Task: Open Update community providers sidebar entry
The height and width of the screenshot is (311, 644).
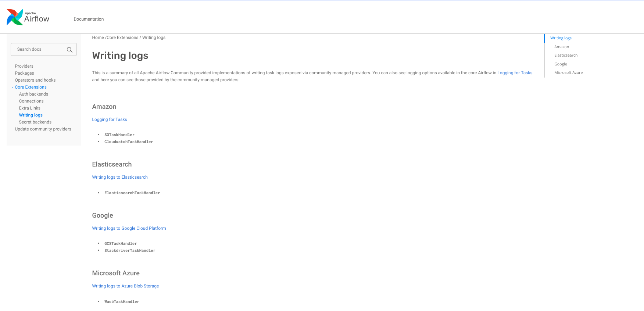Action: (43, 129)
